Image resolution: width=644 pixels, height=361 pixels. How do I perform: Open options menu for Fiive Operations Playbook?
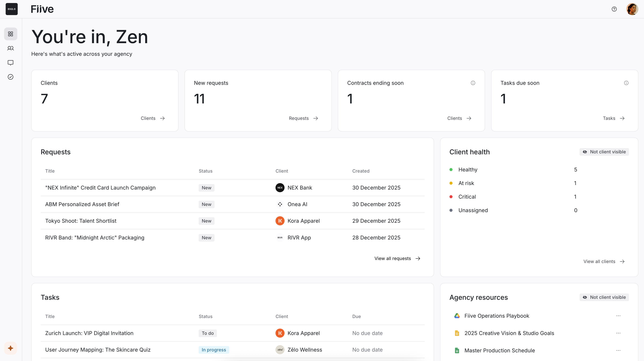pos(619,315)
